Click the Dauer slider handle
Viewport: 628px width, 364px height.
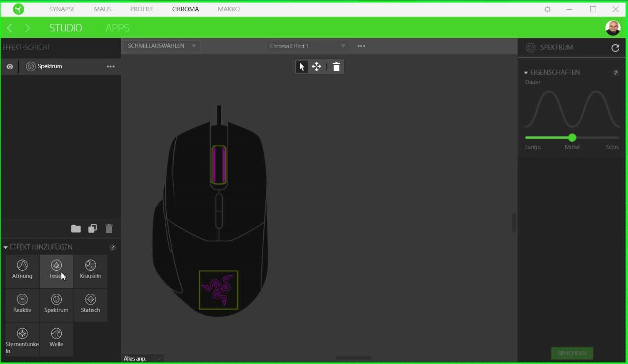tap(572, 138)
